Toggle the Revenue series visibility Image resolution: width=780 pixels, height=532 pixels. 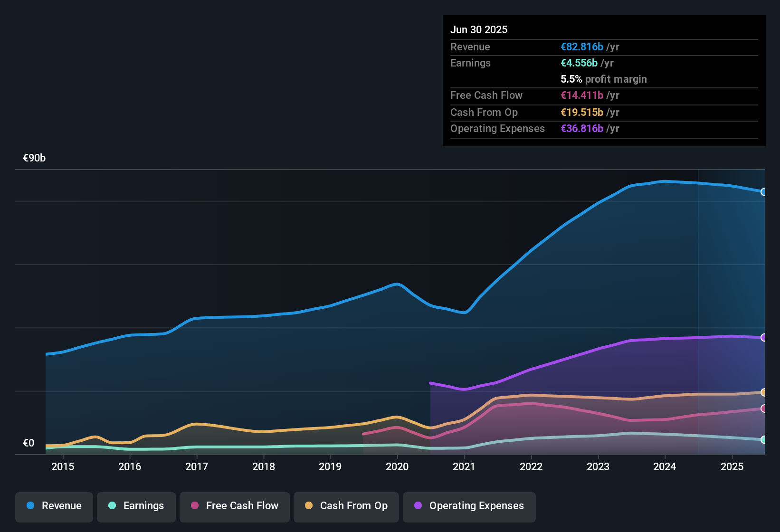point(54,506)
